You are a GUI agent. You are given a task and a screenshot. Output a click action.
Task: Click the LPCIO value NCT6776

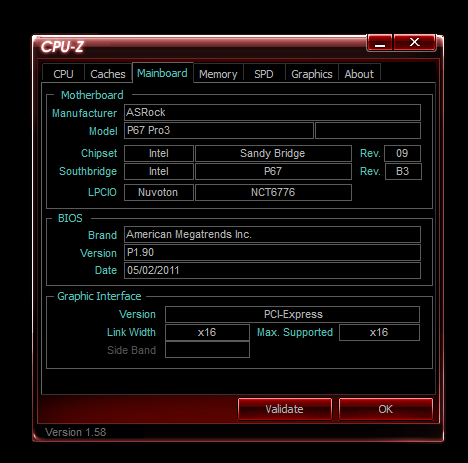(x=273, y=192)
